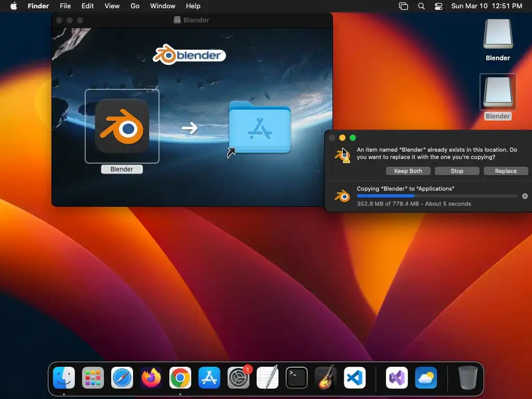Image resolution: width=532 pixels, height=399 pixels.
Task: Open the File menu
Action: pos(65,6)
